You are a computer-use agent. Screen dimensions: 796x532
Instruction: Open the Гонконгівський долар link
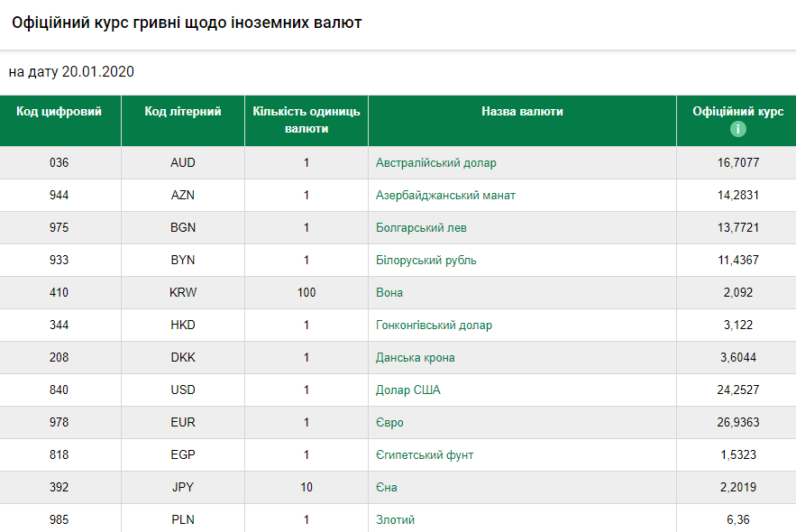click(x=434, y=326)
